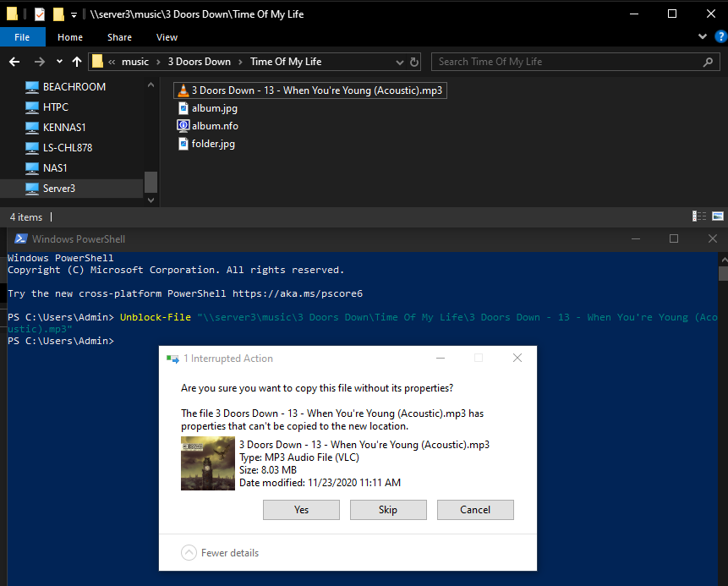Click the Search Time Of My Life box
This screenshot has height=586, width=728.
coord(575,62)
